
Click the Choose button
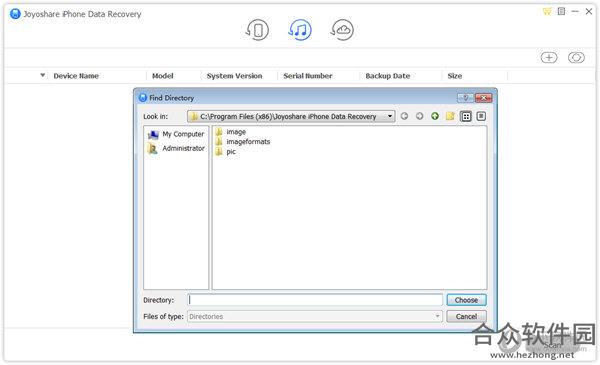(466, 300)
